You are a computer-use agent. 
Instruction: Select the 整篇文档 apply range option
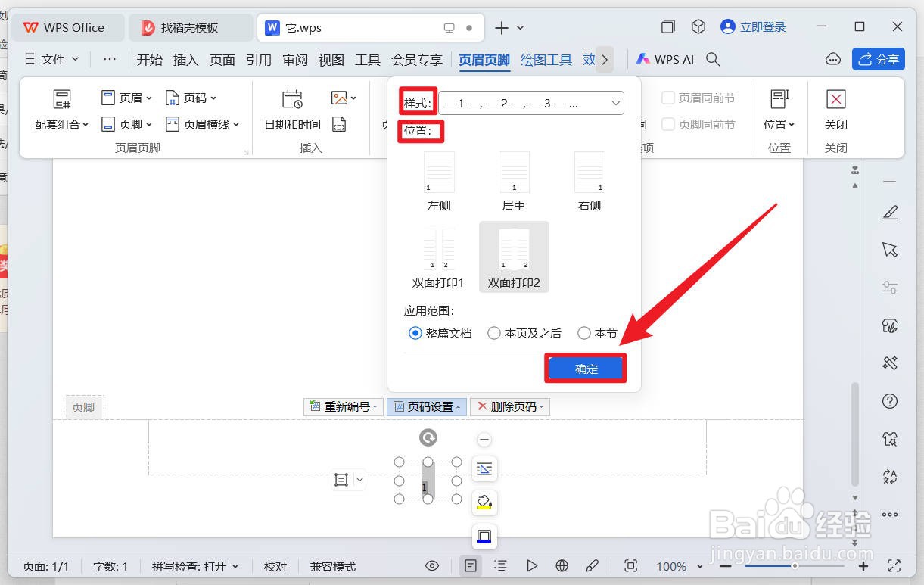tap(415, 333)
